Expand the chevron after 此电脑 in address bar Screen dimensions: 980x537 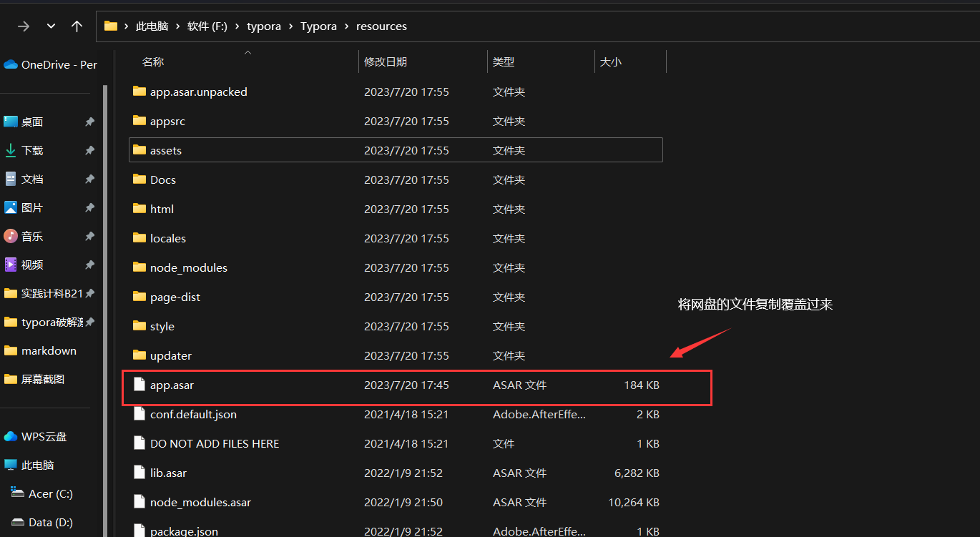coord(177,26)
